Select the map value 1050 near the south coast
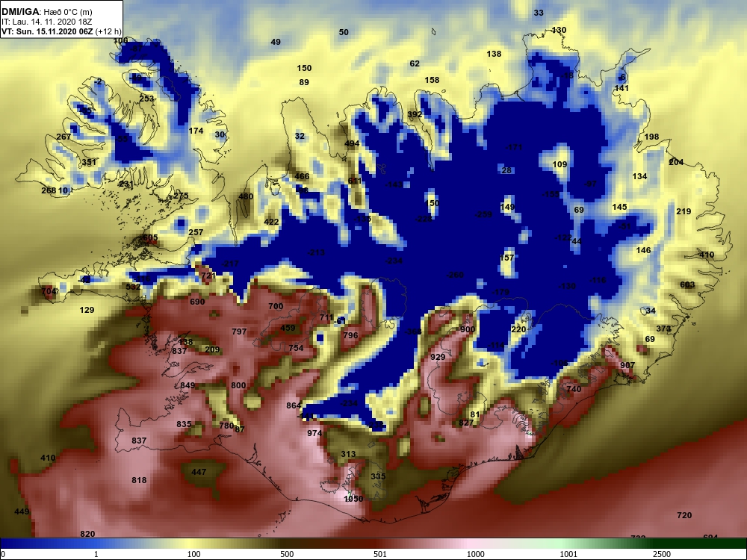747x560 pixels. (x=353, y=499)
